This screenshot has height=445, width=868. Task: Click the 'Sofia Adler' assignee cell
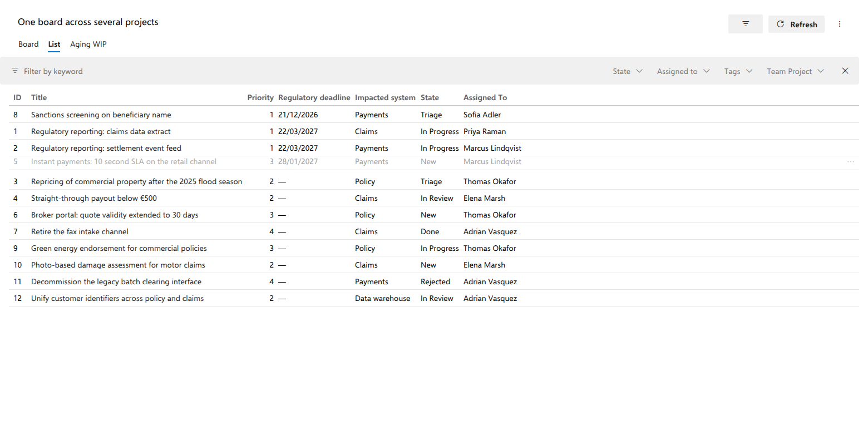pyautogui.click(x=482, y=115)
